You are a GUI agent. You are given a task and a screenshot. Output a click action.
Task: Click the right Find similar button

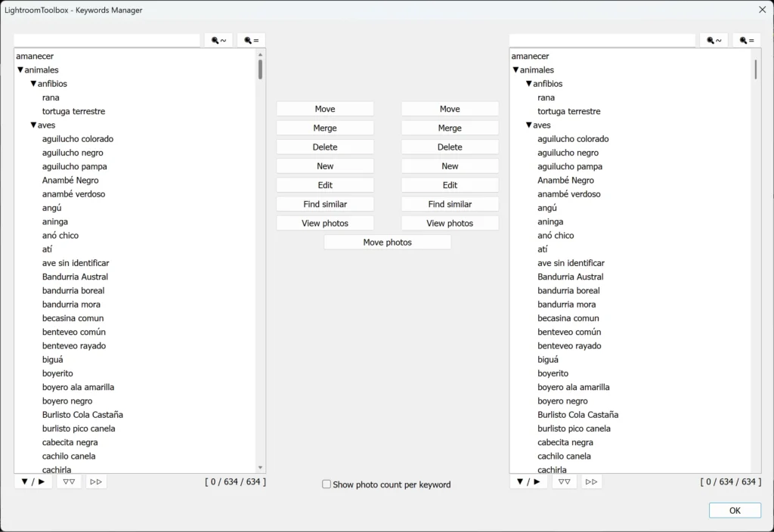[x=450, y=204]
